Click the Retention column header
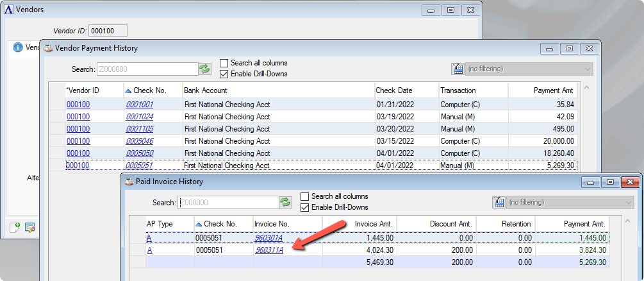 click(506, 224)
